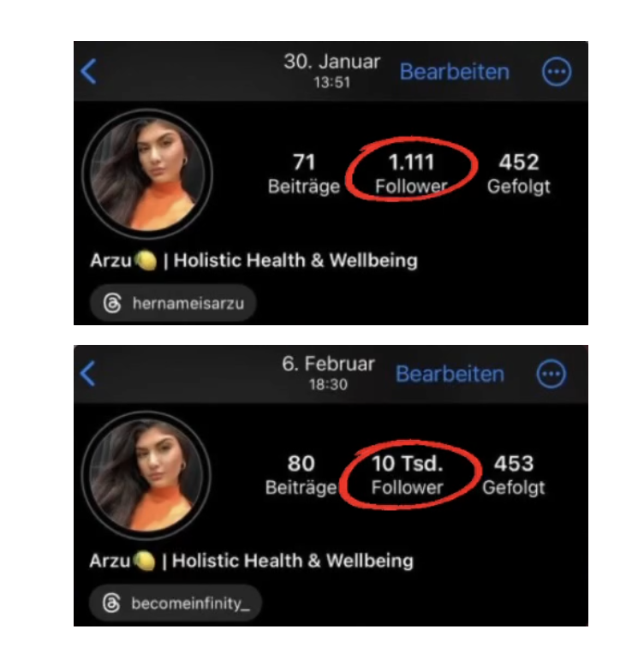Open the 80 Beiträge stat
644x659 pixels.
coord(301,475)
